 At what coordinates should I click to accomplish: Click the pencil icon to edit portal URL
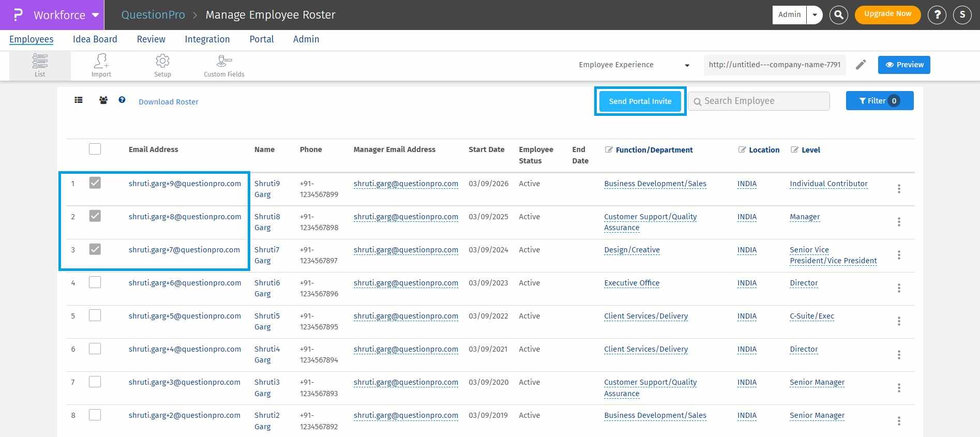click(861, 65)
